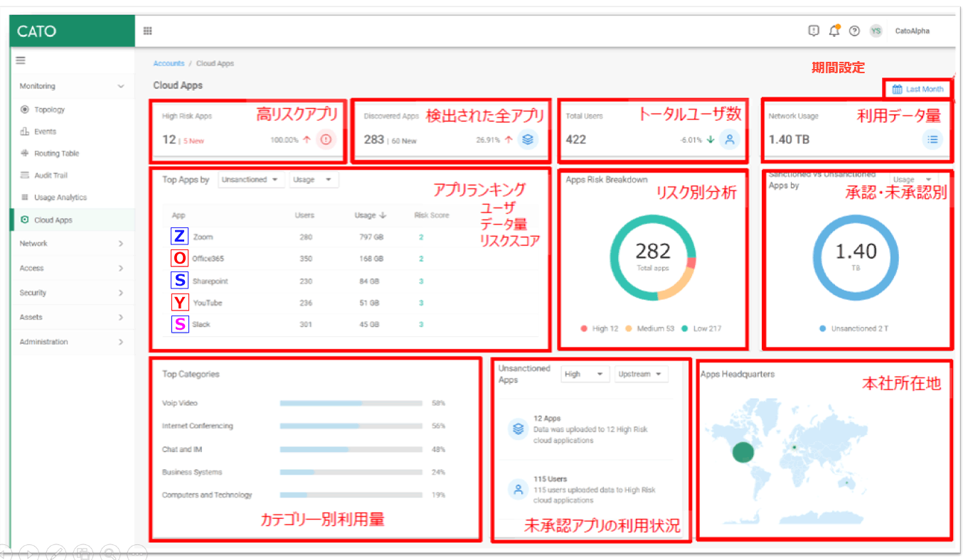Click the Voip Video usage bar

[x=351, y=403]
